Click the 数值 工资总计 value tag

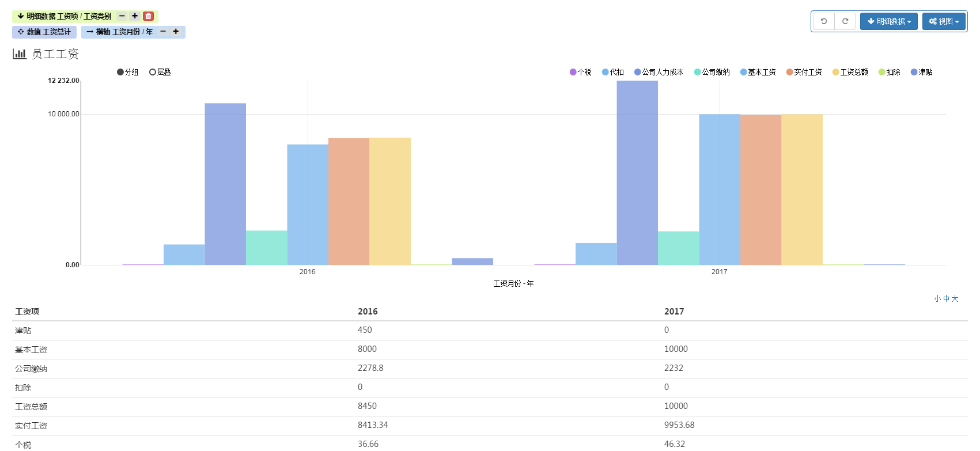click(44, 32)
